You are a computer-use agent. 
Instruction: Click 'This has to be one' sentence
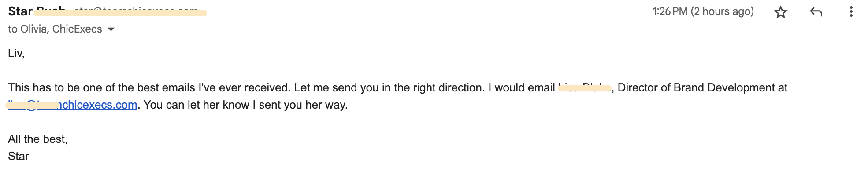click(149, 87)
